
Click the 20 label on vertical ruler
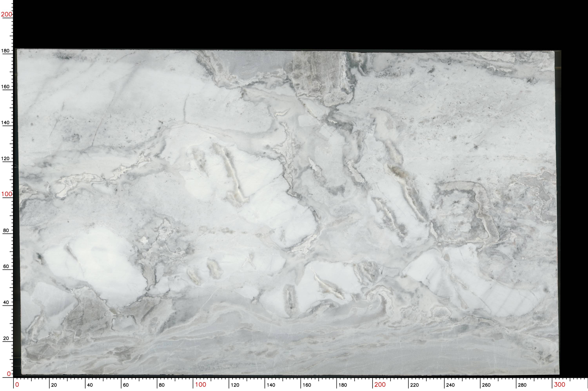click(x=6, y=338)
